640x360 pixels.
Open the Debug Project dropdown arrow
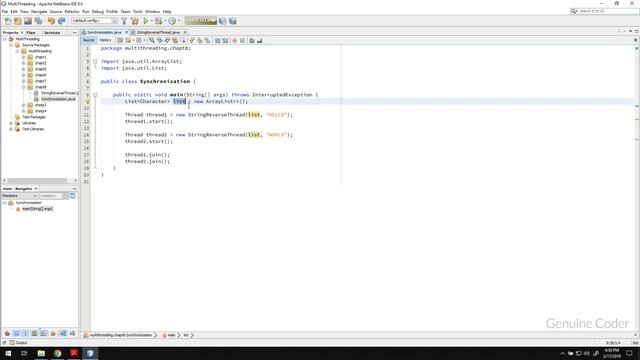point(165,21)
